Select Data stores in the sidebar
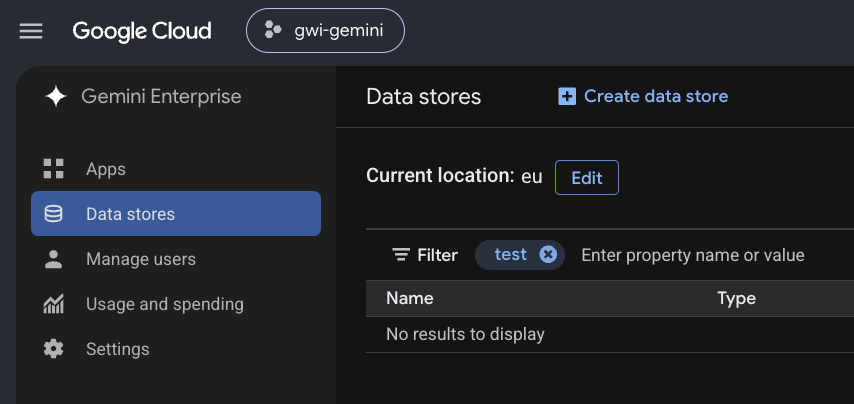 [176, 213]
